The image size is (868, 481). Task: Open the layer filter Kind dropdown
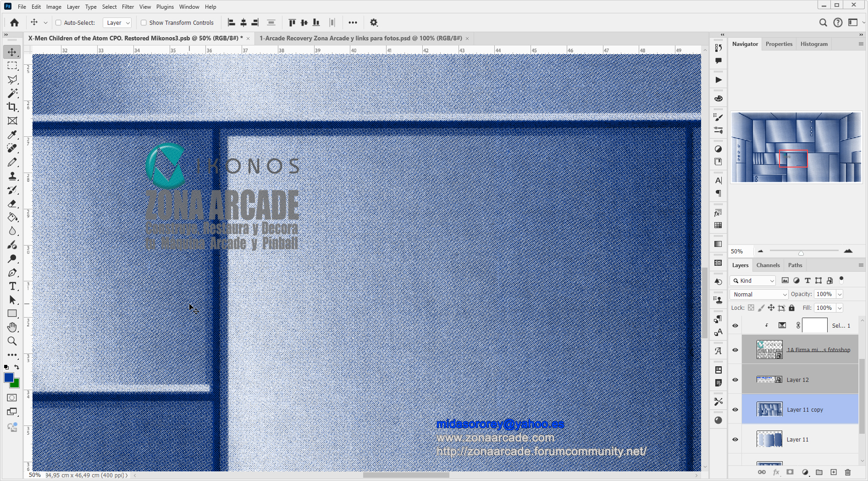pos(753,280)
